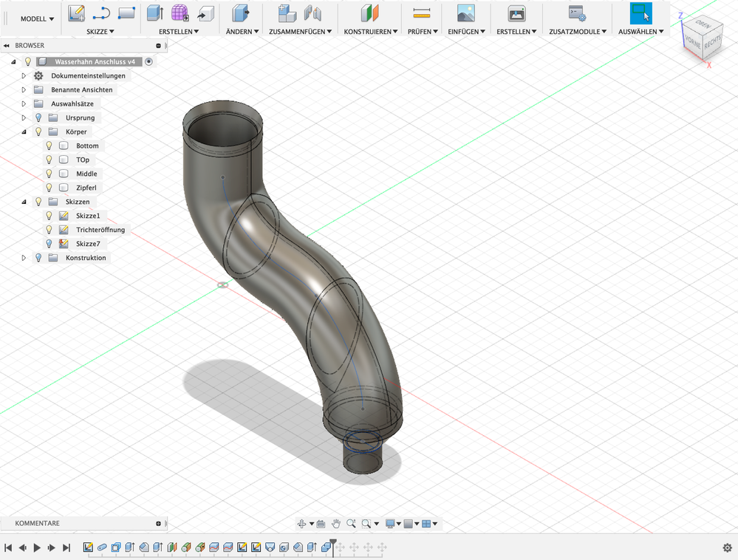Viewport: 738px width, 560px height.
Task: Select the Line sketch tool icon
Action: 101,13
